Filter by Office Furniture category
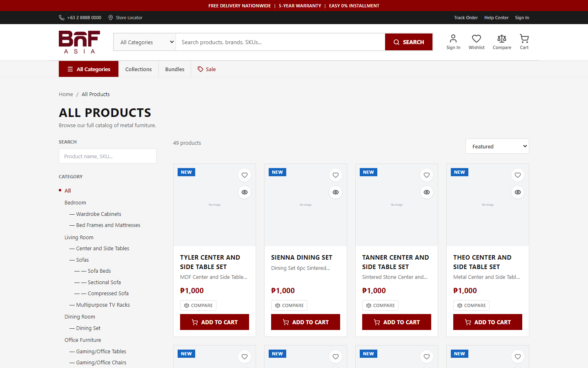This screenshot has height=368, width=588. (82, 340)
